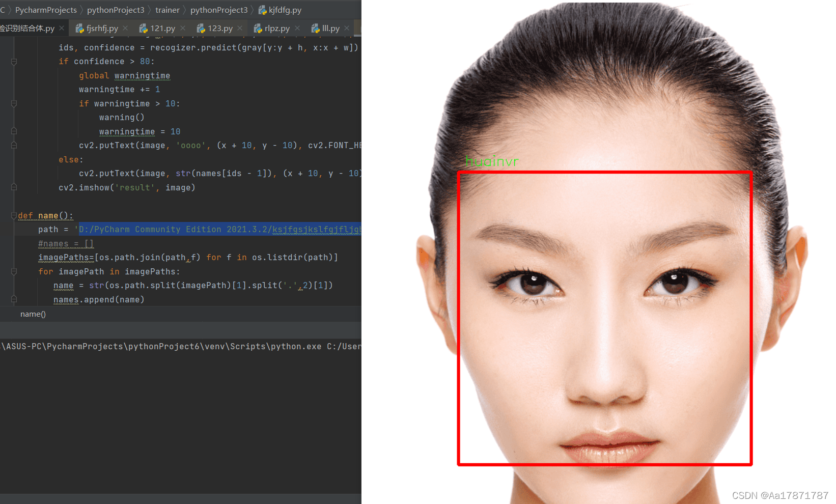
Task: Click the 'name = str(os.path.split' line
Action: pyautogui.click(x=193, y=286)
